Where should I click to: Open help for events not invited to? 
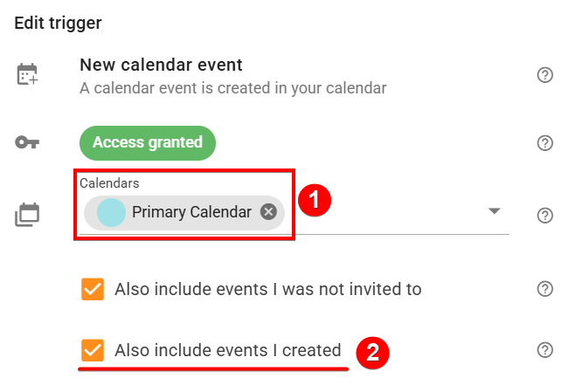[x=545, y=289]
